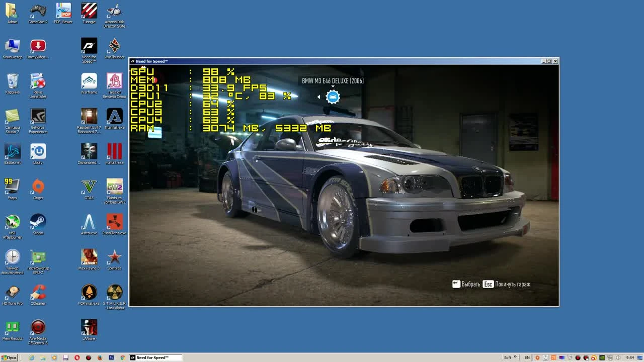Viewport: 644px width, 362px height.
Task: Open Fraps from the desktop
Action: (x=12, y=185)
